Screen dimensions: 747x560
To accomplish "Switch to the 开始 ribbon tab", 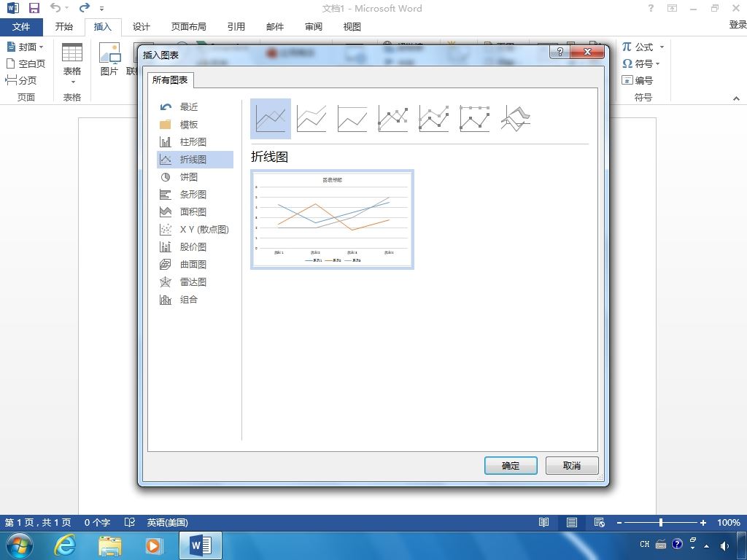I will (x=64, y=27).
